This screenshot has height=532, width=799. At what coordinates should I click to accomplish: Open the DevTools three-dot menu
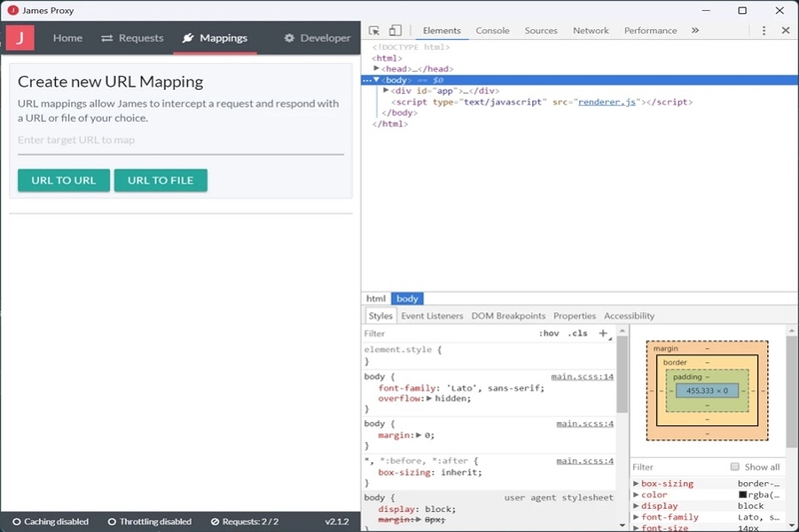point(763,31)
